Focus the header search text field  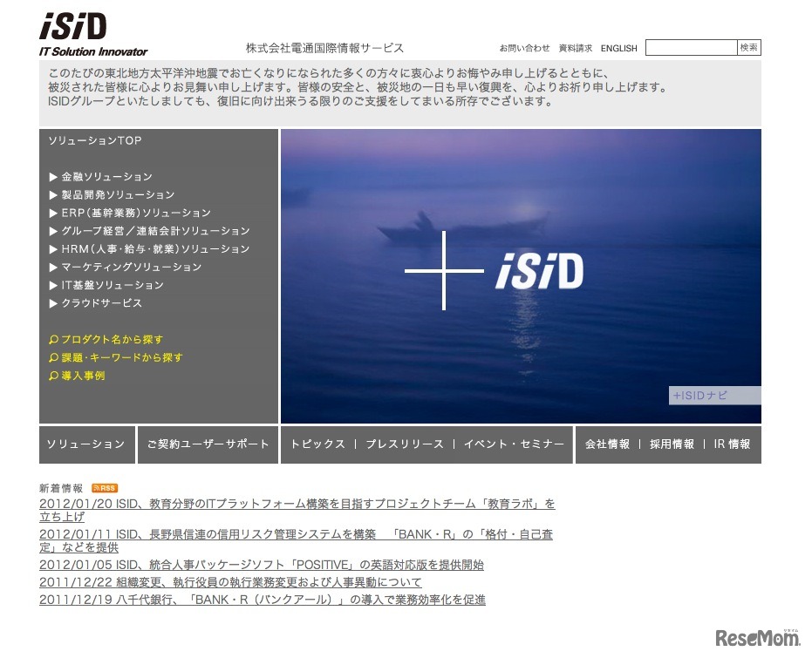pos(692,48)
